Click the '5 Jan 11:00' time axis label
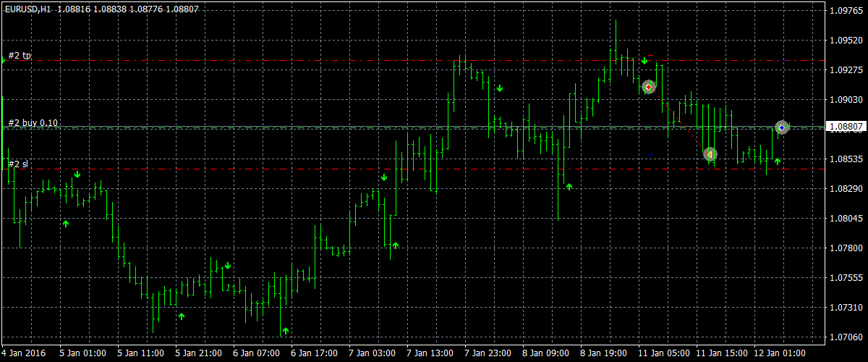The width and height of the screenshot is (868, 362). click(140, 353)
